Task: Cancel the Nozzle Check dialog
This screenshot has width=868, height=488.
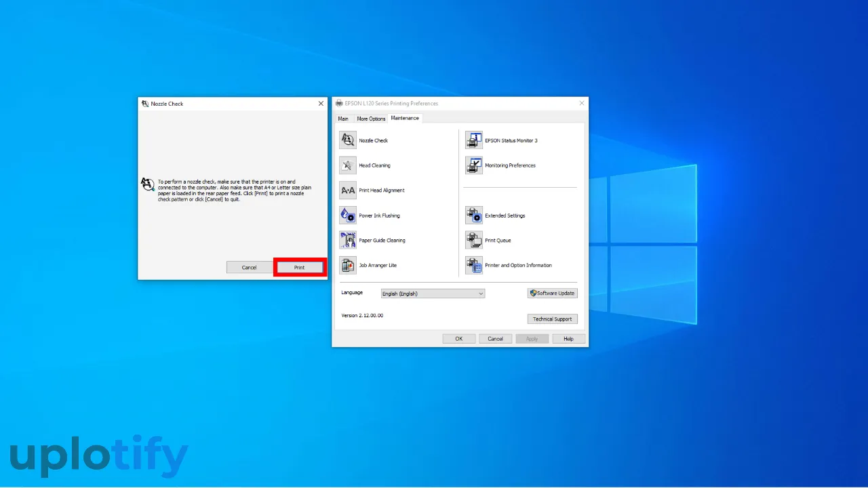Action: point(250,267)
